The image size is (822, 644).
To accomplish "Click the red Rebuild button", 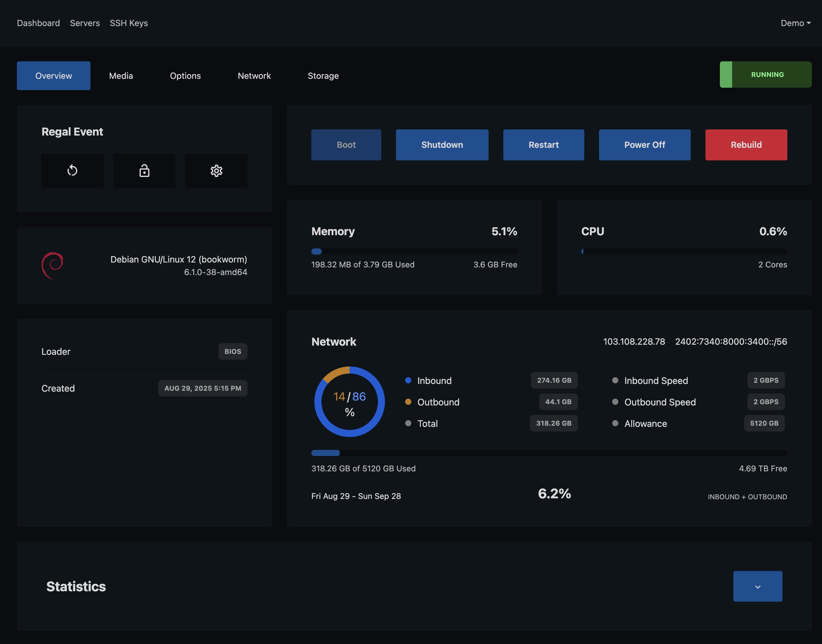I will tap(746, 145).
